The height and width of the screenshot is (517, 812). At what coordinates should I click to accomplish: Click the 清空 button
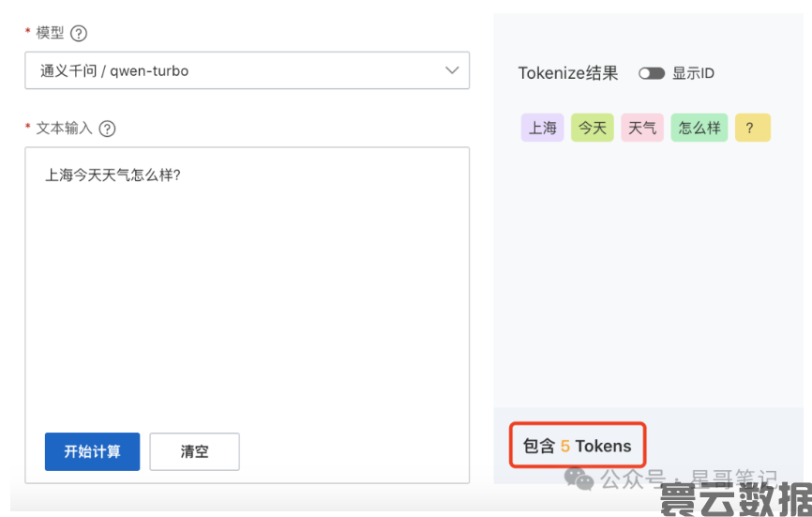(194, 451)
